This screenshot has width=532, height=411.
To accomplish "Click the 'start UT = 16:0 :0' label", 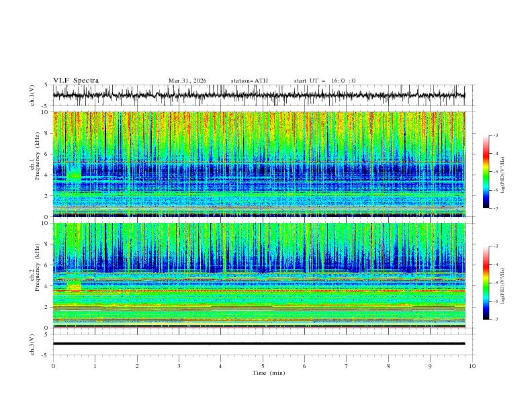I will (324, 81).
